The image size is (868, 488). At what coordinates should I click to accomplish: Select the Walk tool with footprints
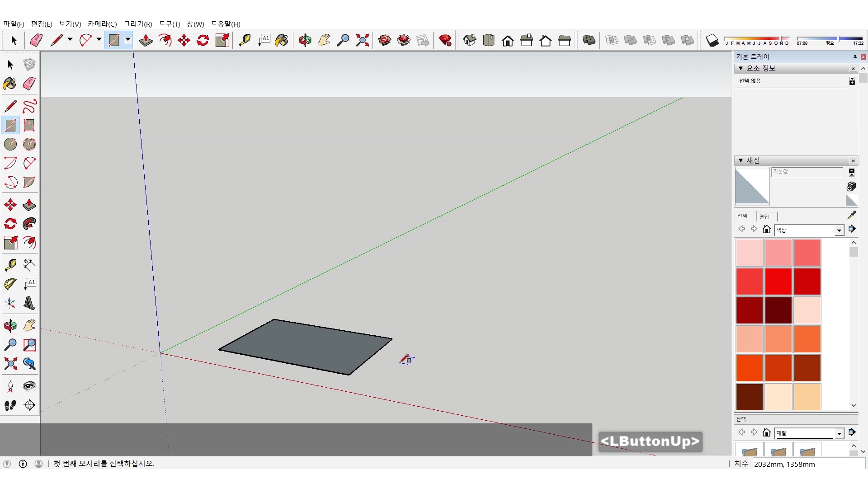click(x=10, y=405)
